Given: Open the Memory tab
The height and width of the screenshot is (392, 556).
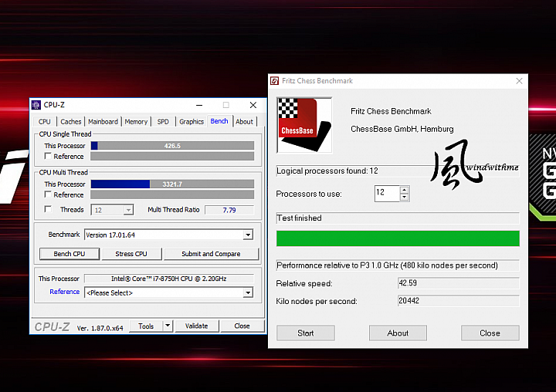Looking at the screenshot, I should tap(136, 122).
